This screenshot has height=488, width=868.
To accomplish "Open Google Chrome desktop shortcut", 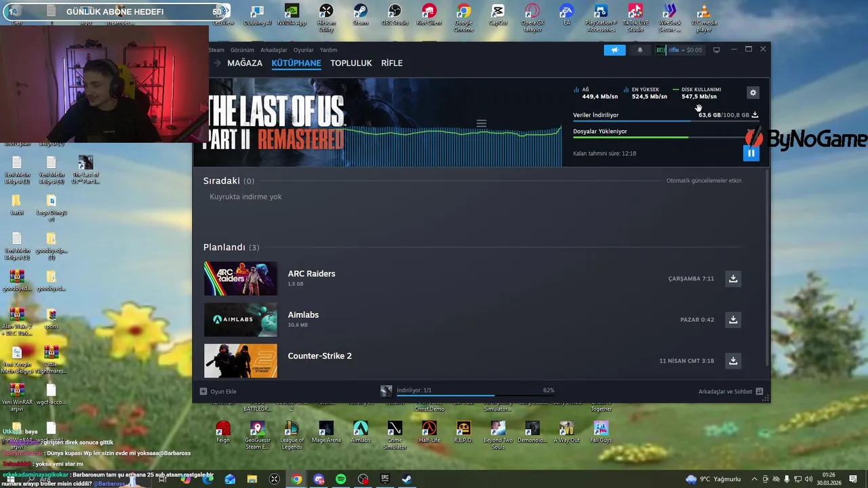I will 464,18.
